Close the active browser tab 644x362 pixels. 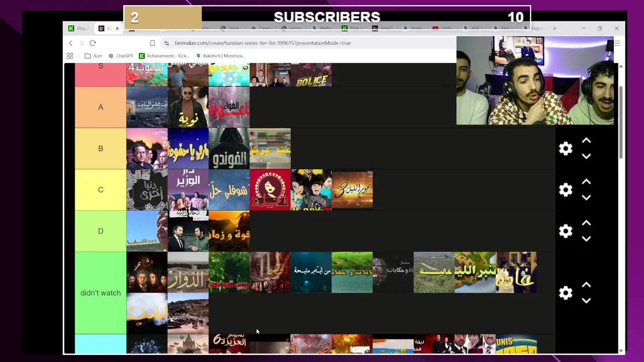pyautogui.click(x=117, y=28)
